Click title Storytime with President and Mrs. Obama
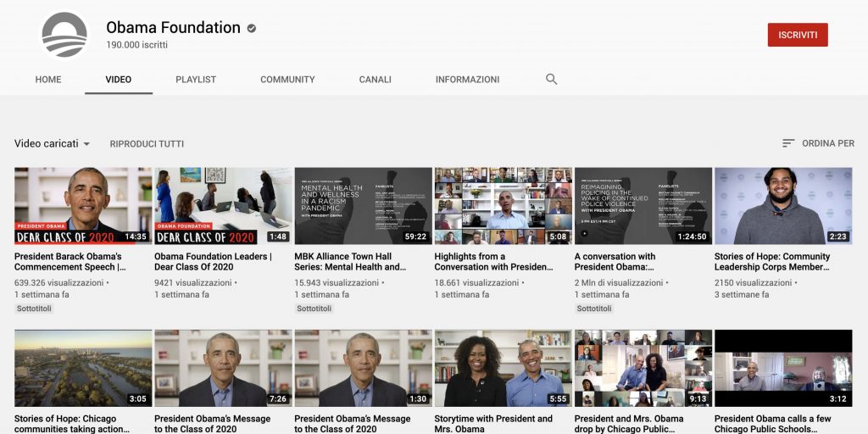The image size is (868, 434). (x=494, y=424)
